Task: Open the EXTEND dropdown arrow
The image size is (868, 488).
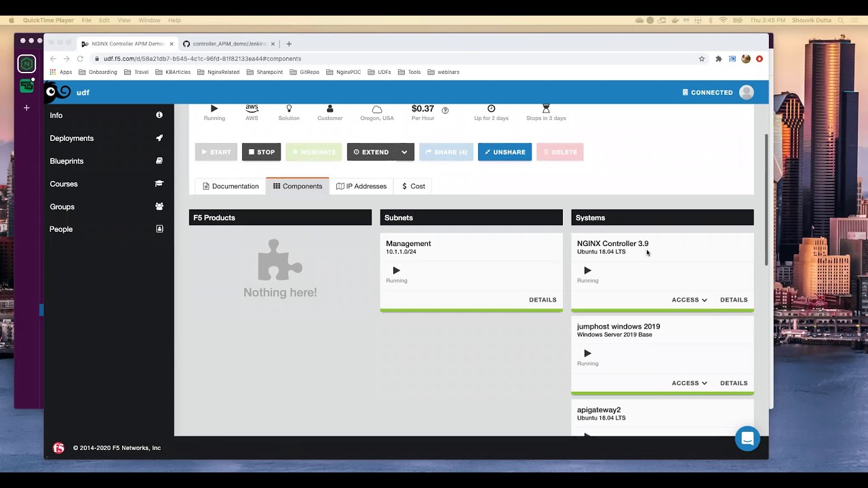Action: [x=404, y=152]
